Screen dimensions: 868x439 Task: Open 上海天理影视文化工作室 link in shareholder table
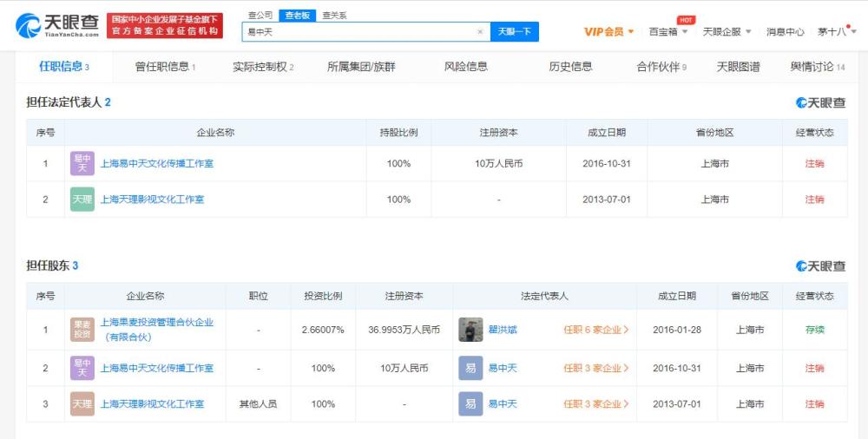(152, 404)
